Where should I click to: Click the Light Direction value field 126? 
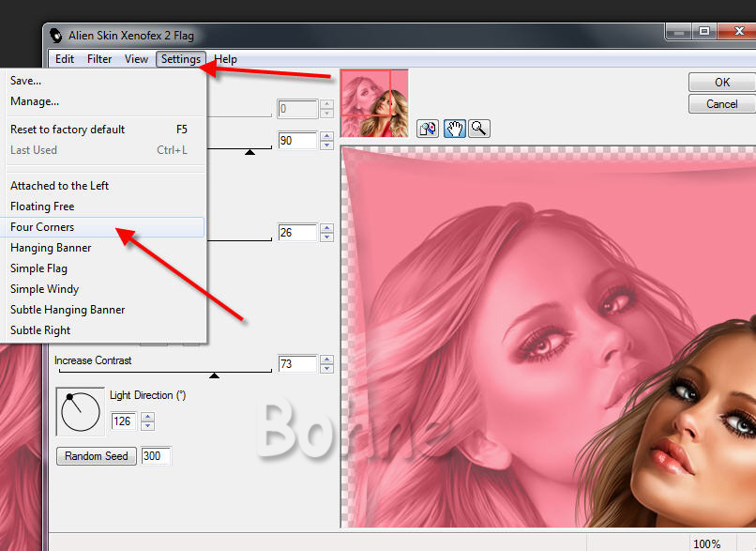tap(124, 421)
